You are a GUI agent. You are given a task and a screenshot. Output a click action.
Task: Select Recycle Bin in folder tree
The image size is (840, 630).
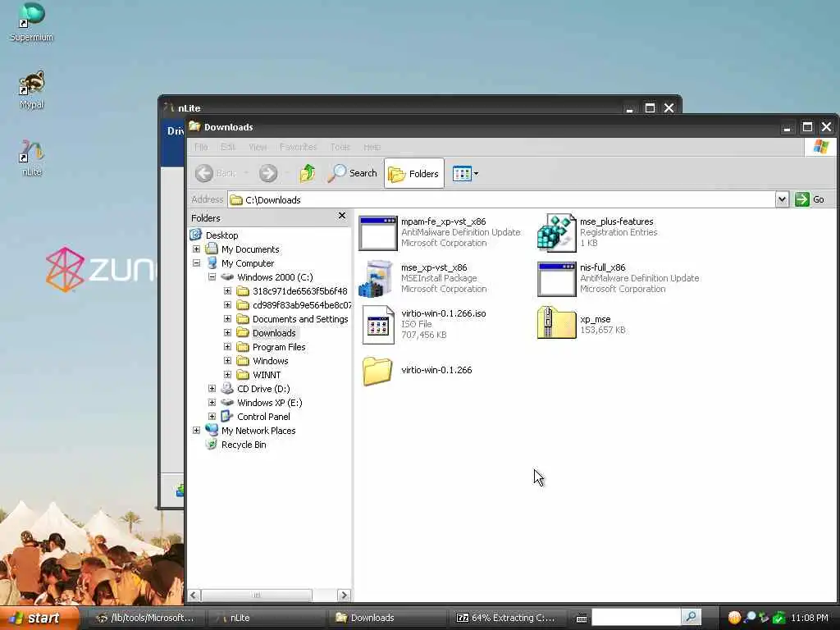(243, 444)
